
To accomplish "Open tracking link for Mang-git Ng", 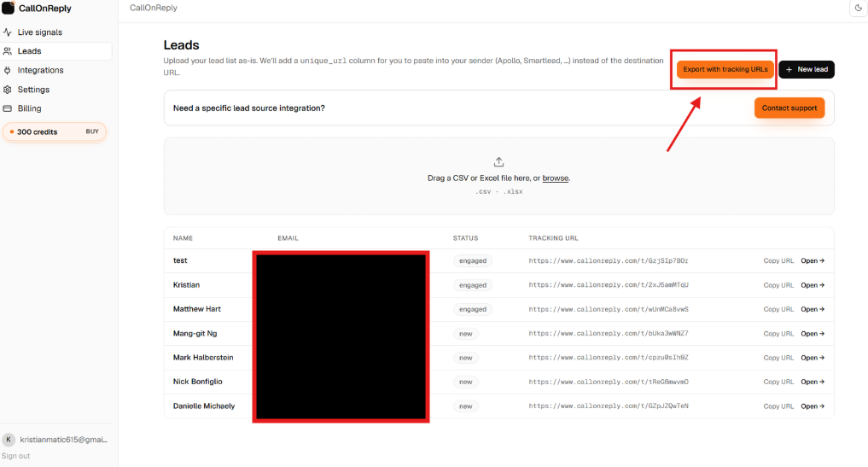I will point(813,334).
